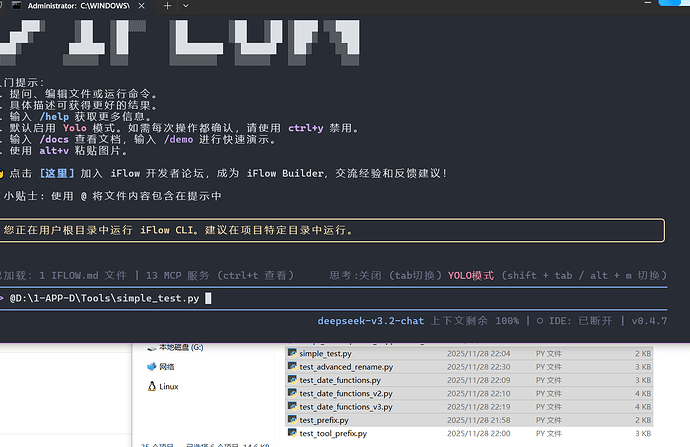Click the YOLO模式 status label

pos(471,275)
